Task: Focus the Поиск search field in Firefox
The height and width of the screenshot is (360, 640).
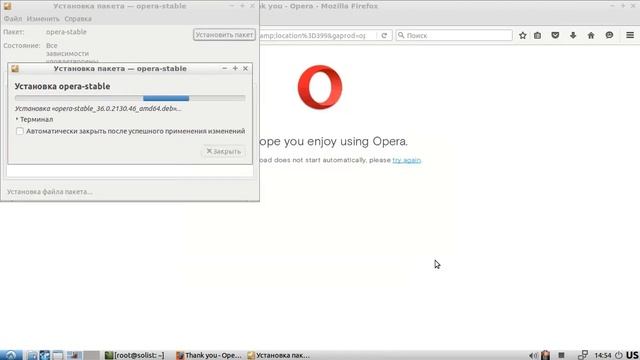Action: pyautogui.click(x=454, y=36)
